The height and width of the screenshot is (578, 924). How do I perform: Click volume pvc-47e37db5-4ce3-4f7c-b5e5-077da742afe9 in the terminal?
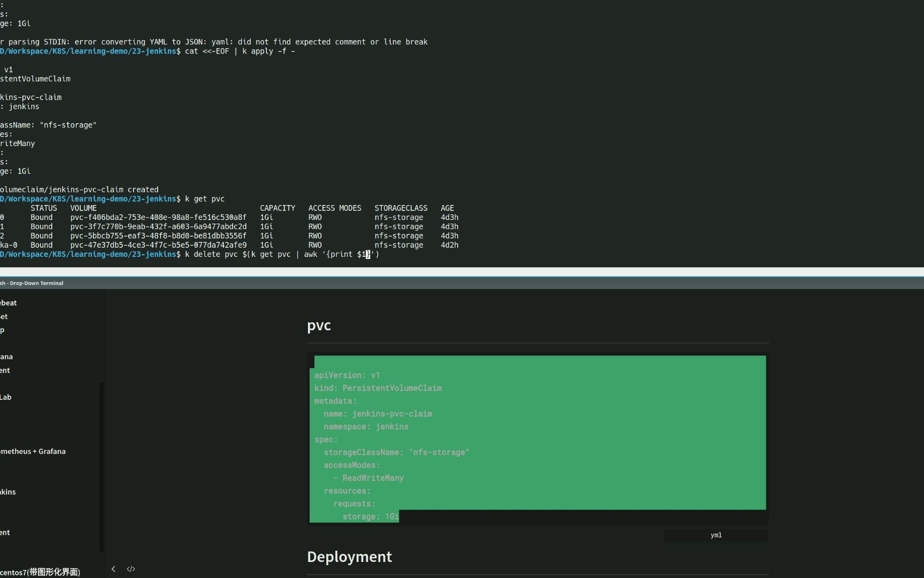pos(158,245)
